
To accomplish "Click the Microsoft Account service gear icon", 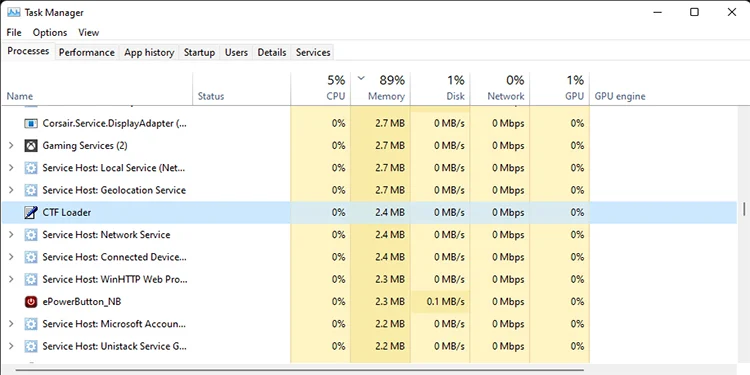I will 31,324.
